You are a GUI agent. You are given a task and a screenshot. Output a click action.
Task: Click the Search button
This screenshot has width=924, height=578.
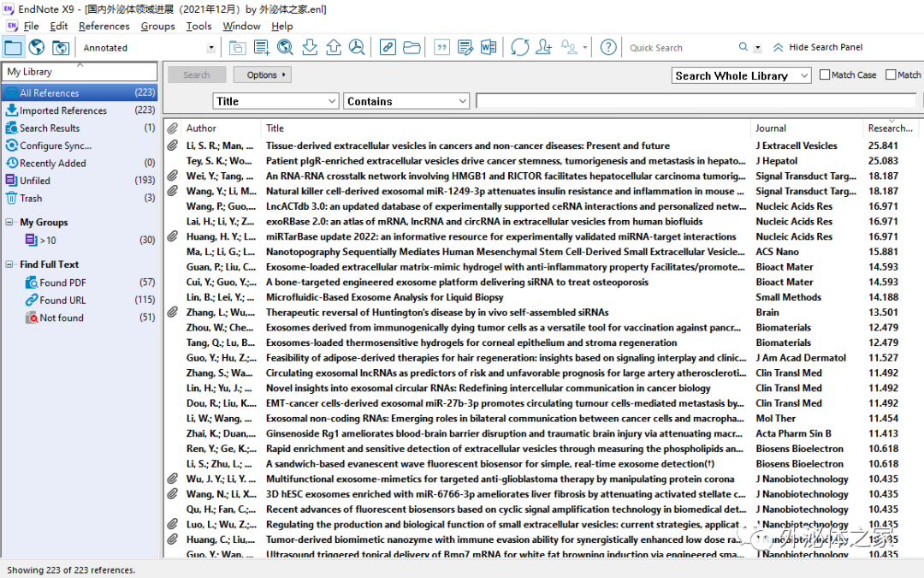click(x=197, y=74)
